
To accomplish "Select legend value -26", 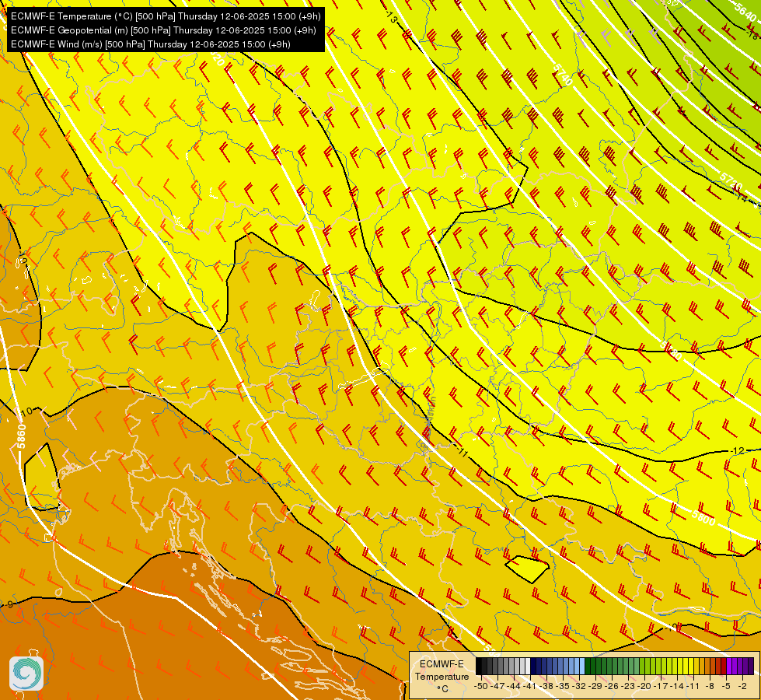I will point(613,686).
